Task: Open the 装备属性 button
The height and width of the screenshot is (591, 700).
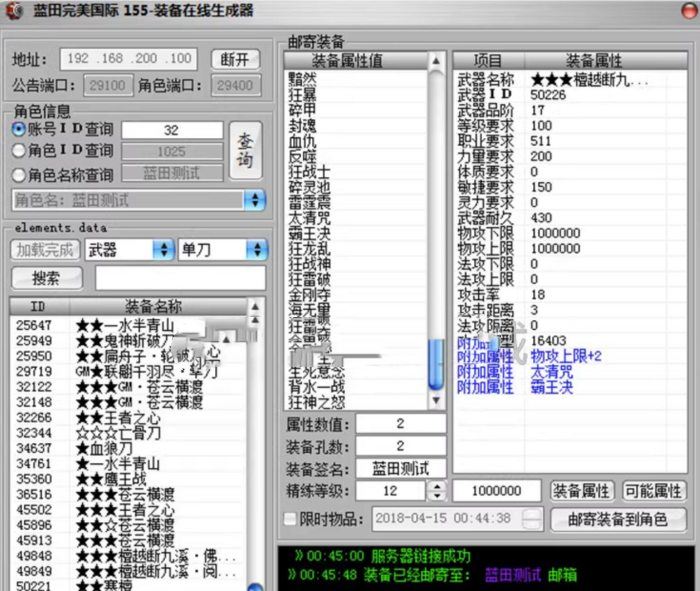Action: (581, 491)
